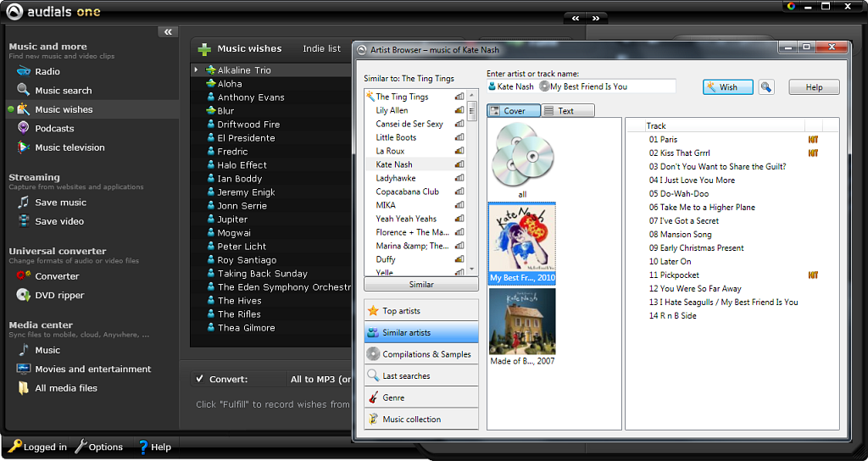Click the popularity bars icon for Lily Allen

pyautogui.click(x=459, y=110)
